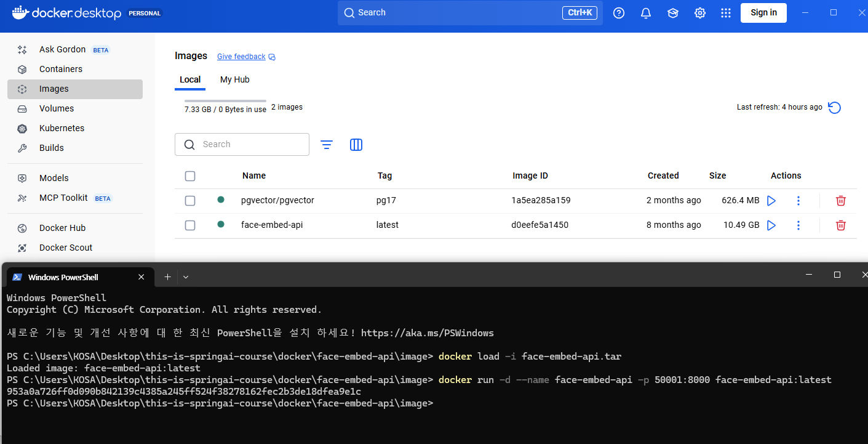Click the Image ID column header
The image size is (868, 444).
(530, 176)
